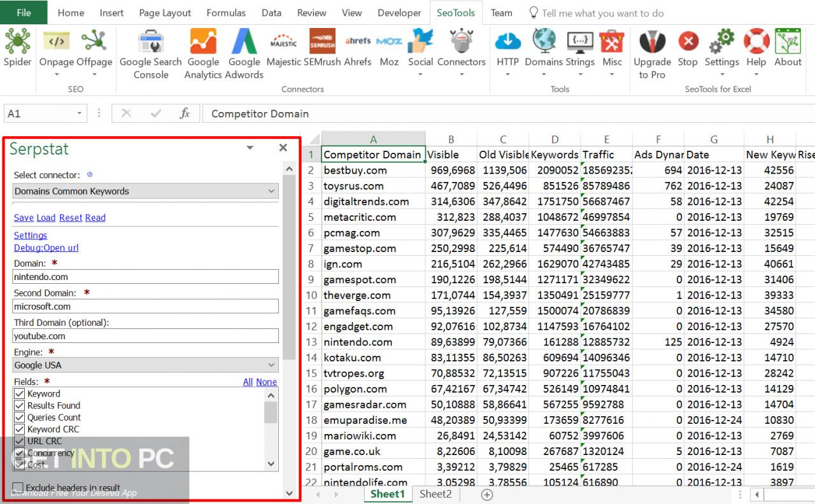Viewport: 815px width, 504px height.
Task: Open the Moz connector
Action: (x=389, y=49)
